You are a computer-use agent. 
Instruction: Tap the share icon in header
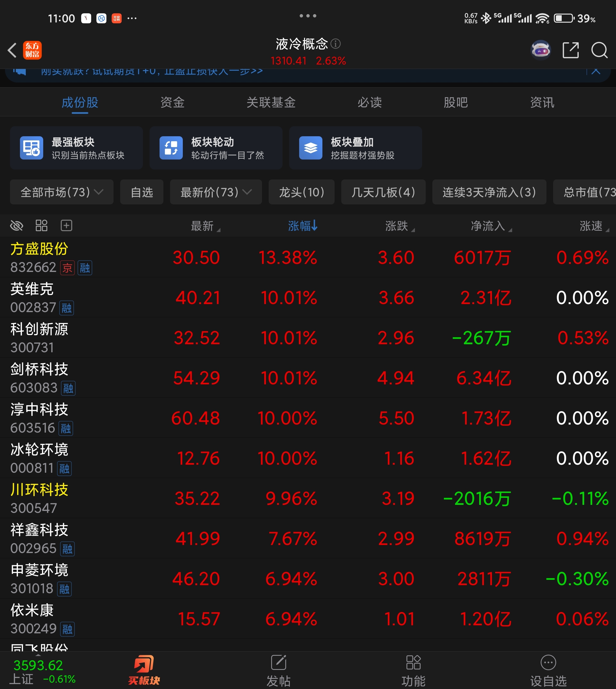[571, 50]
